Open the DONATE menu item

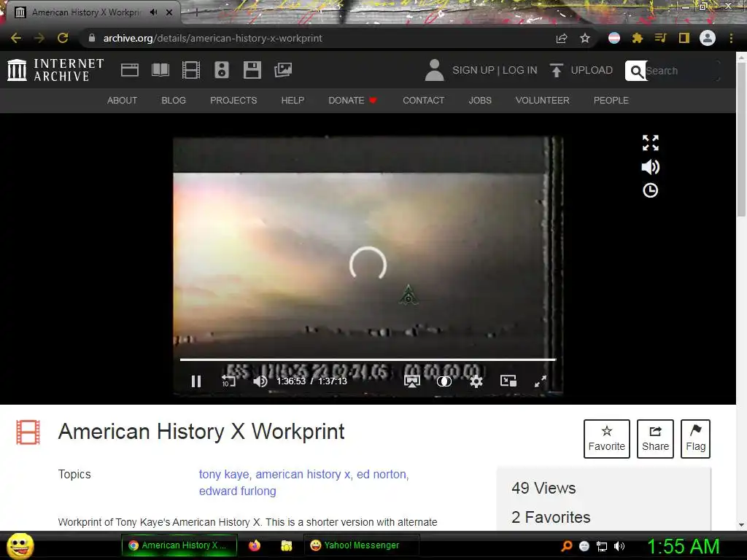tap(352, 101)
